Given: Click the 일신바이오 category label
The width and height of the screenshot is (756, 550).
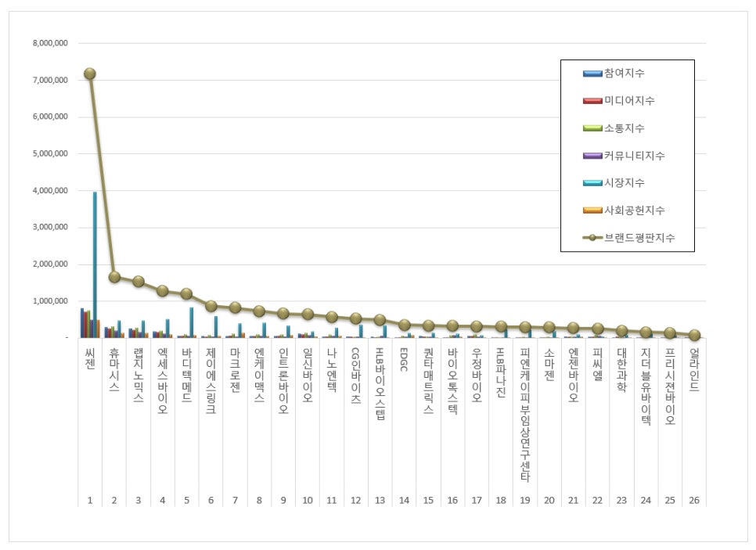Looking at the screenshot, I should tap(308, 375).
